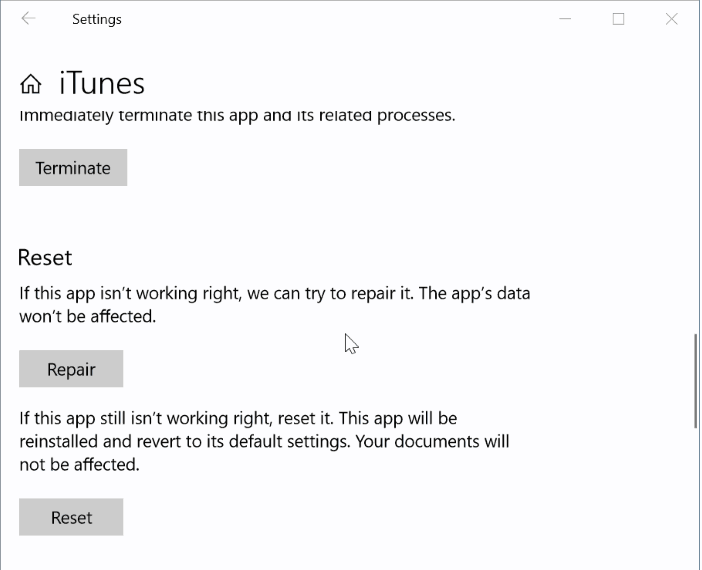The height and width of the screenshot is (570, 702).
Task: Terminate the iTunes app
Action: pyautogui.click(x=73, y=167)
